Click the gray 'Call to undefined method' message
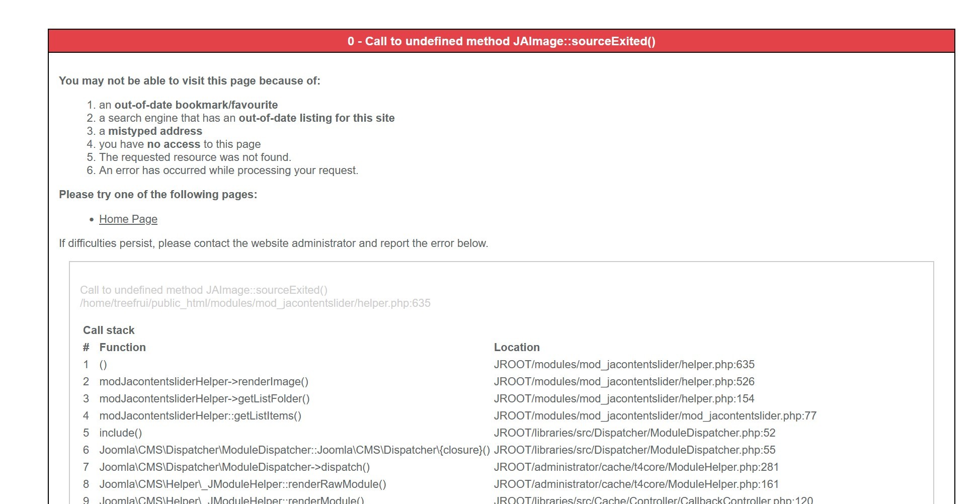The width and height of the screenshot is (980, 504). click(x=204, y=290)
